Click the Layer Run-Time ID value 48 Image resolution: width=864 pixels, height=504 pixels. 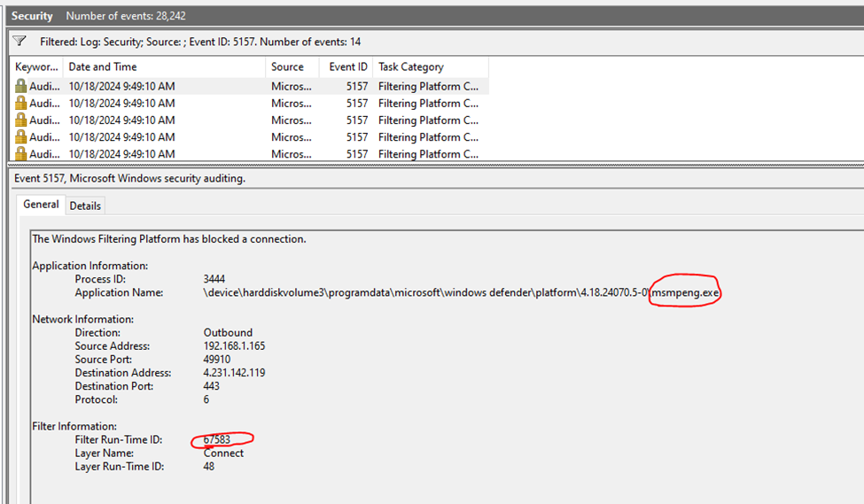208,467
